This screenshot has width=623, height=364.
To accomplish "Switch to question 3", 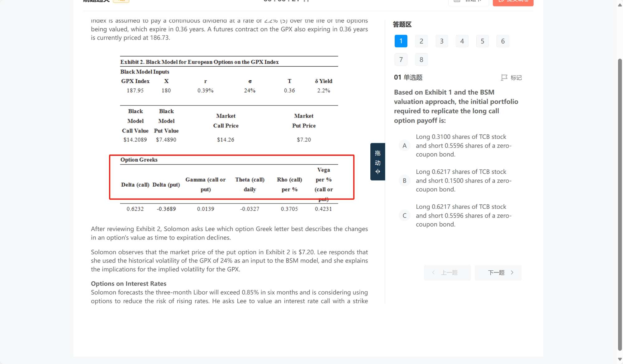I will [441, 41].
